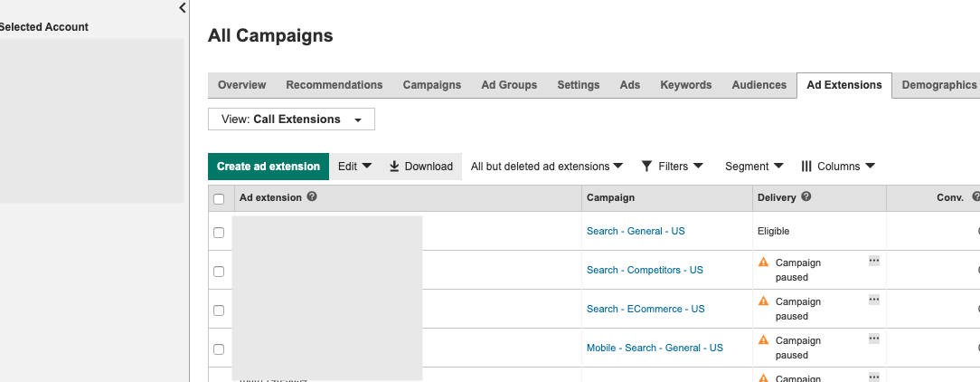This screenshot has height=382, width=980.
Task: Click the Create ad extension button
Action: (269, 167)
